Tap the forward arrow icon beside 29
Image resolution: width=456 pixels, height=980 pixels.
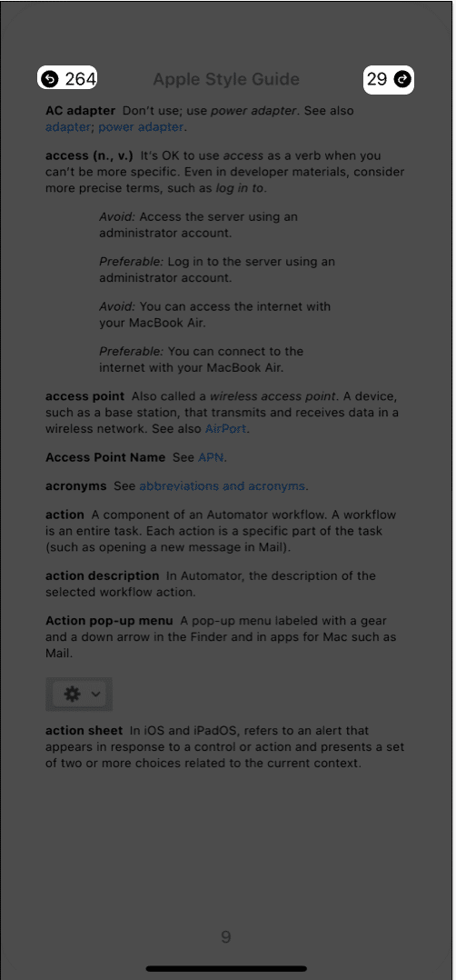pos(403,79)
